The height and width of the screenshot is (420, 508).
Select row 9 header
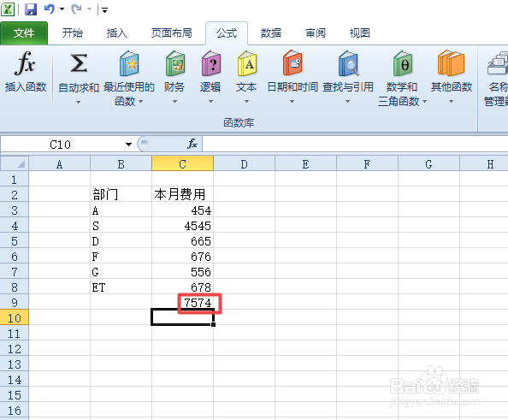pos(15,302)
